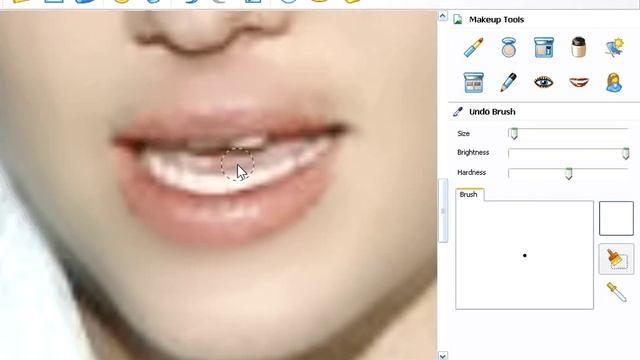
Task: Select the suntan tool with sun icon
Action: coord(614,47)
